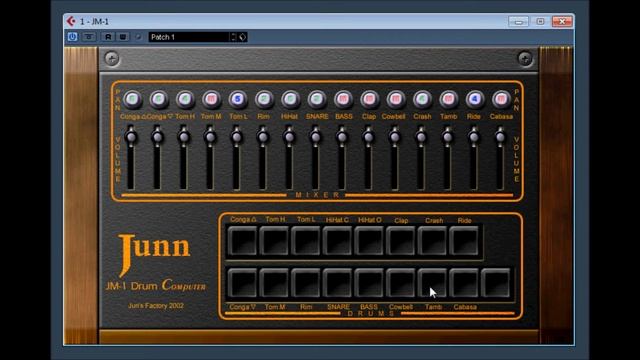The height and width of the screenshot is (360, 640).
Task: Trigger the Ride drum pad
Action: point(464,241)
